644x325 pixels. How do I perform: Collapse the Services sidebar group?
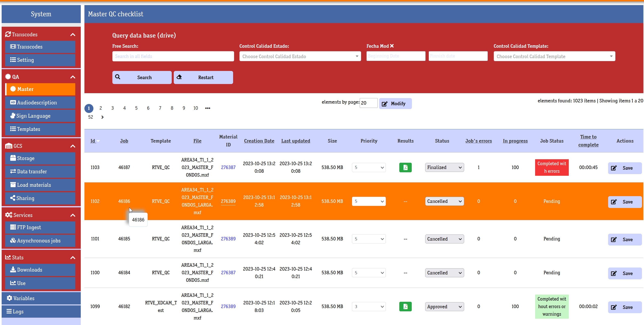73,215
